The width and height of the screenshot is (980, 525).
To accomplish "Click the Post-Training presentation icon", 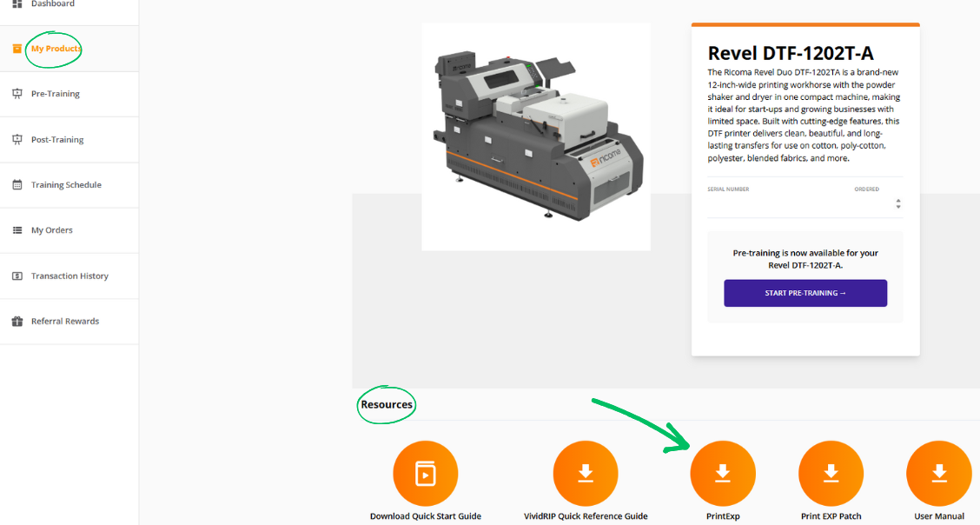I will pos(17,139).
